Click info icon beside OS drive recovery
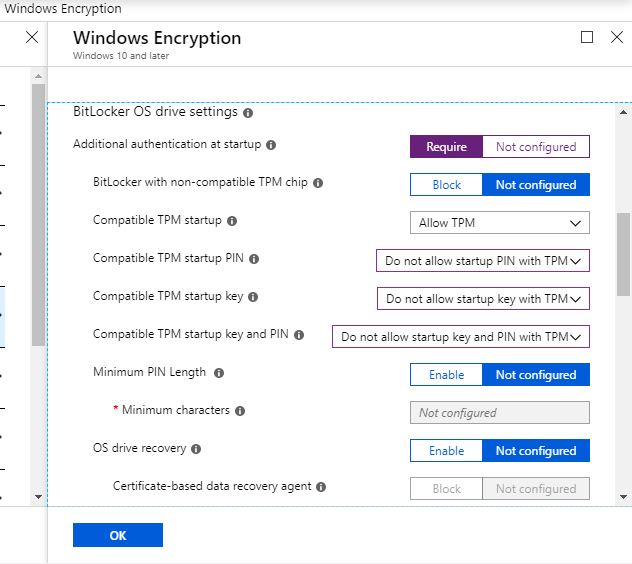The image size is (632, 564). pyautogui.click(x=196, y=449)
